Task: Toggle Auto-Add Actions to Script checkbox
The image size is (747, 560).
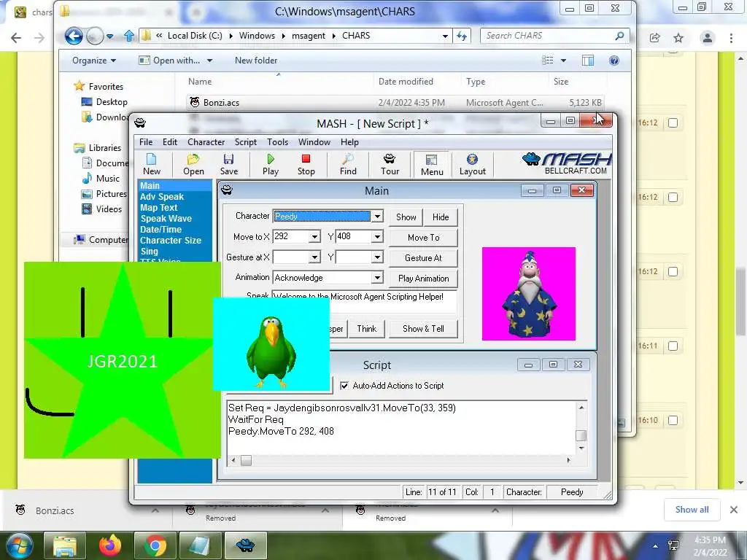Action: (344, 386)
